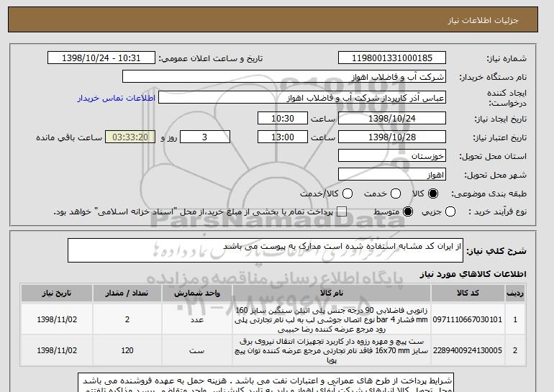This screenshot has width=554, height=392.
Task: Click the need number field 1198001331000185
Action: pyautogui.click(x=392, y=58)
